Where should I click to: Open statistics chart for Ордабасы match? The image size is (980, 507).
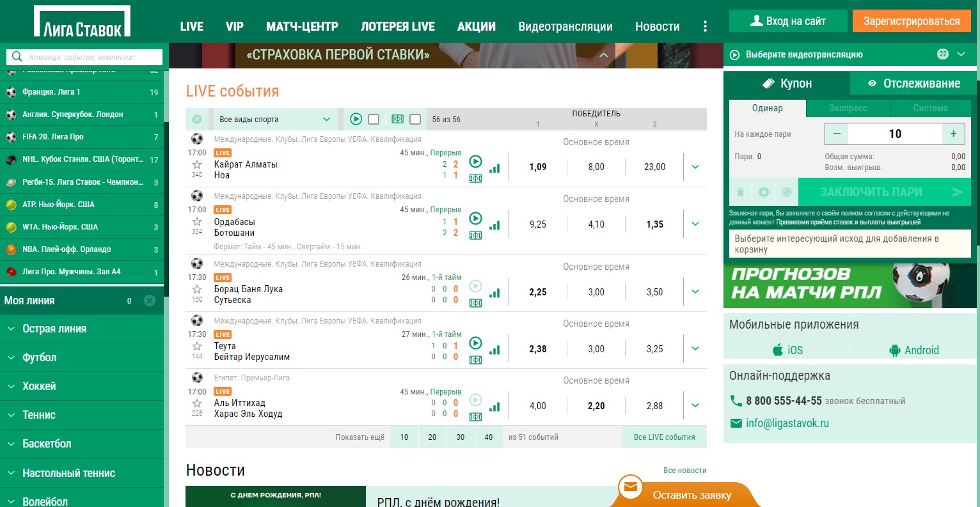(x=494, y=225)
